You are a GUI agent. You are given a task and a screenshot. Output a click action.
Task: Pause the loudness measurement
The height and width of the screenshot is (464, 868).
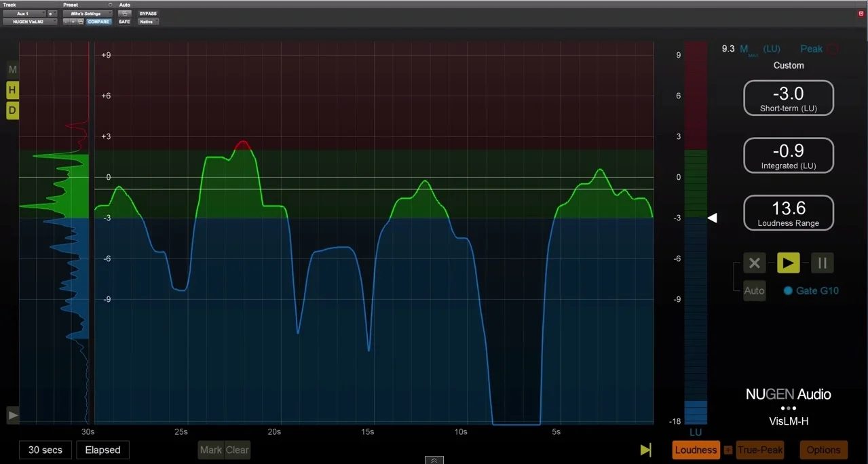(x=822, y=263)
